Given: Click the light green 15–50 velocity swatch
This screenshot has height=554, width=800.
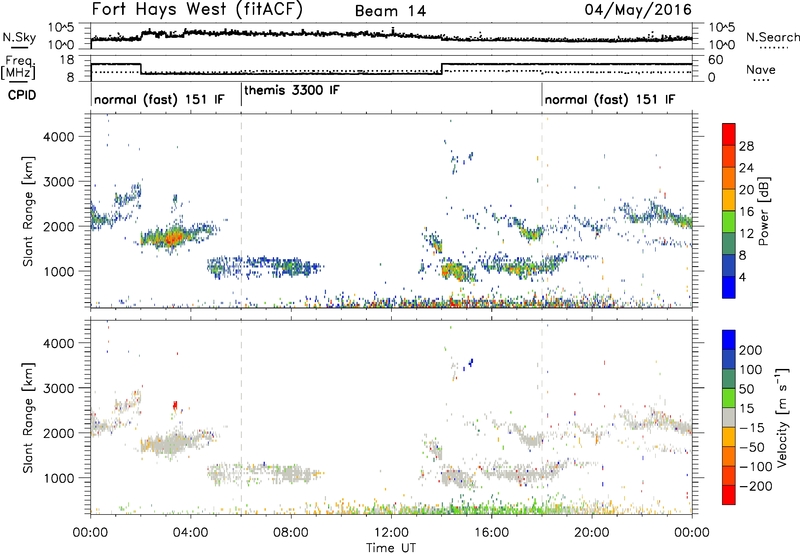Looking at the screenshot, I should coord(729,398).
